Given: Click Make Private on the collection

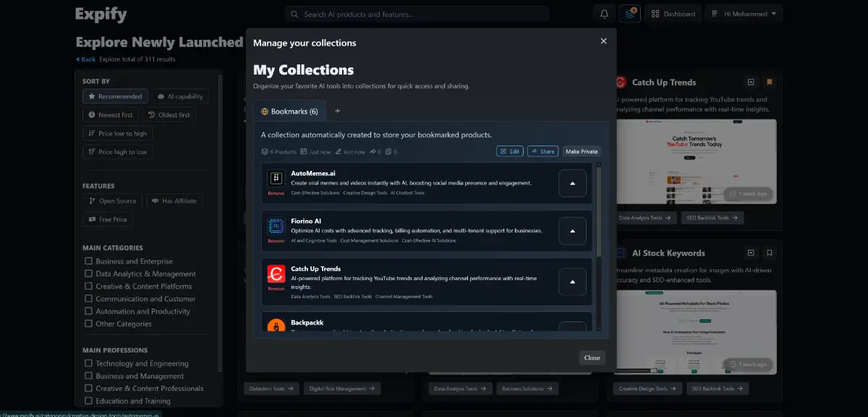Looking at the screenshot, I should pos(582,151).
